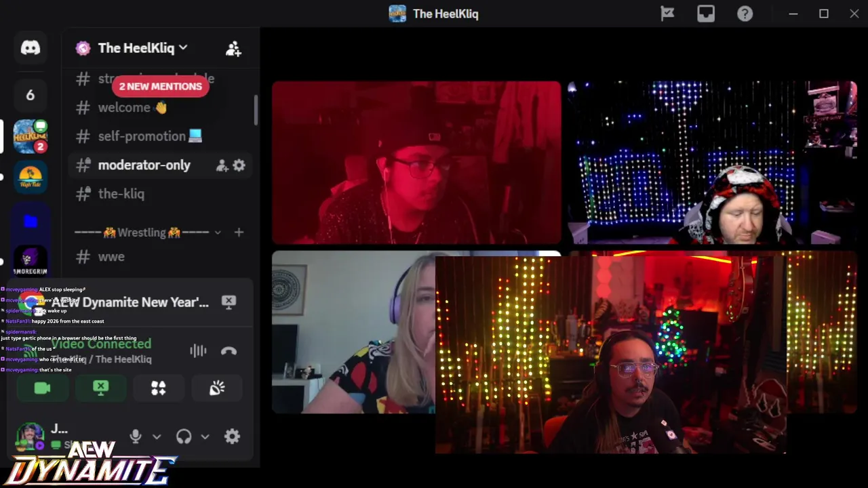Jump to the 2 New Mentions
Image resolution: width=868 pixels, height=488 pixels.
point(161,86)
